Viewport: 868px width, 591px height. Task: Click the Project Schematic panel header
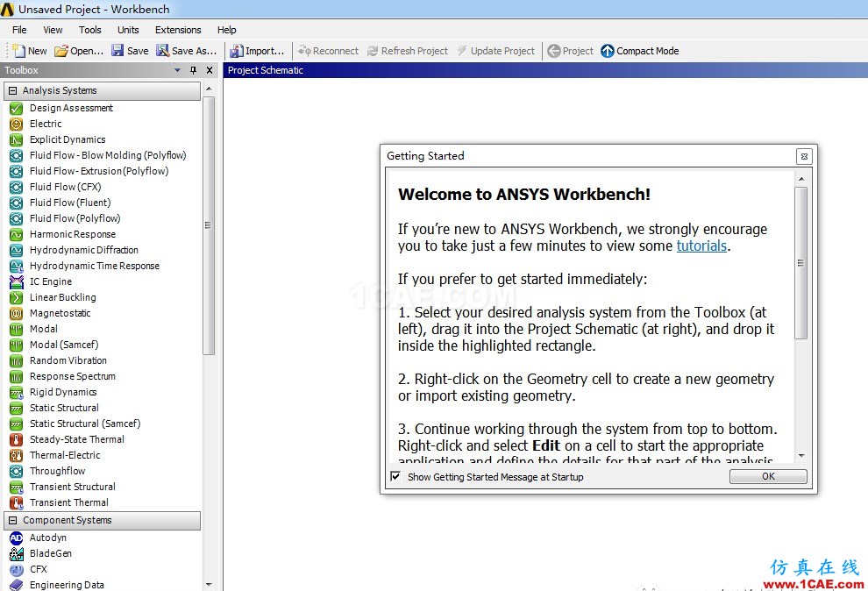coord(545,70)
